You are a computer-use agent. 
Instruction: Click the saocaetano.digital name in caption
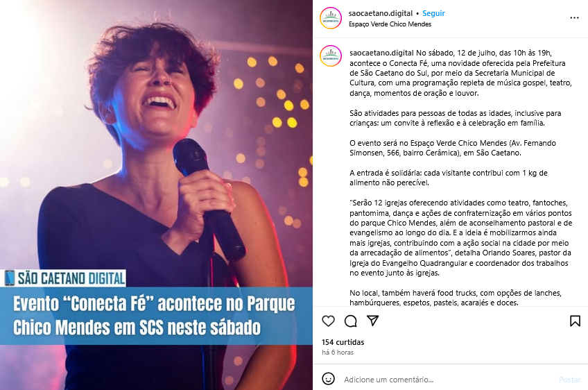381,53
